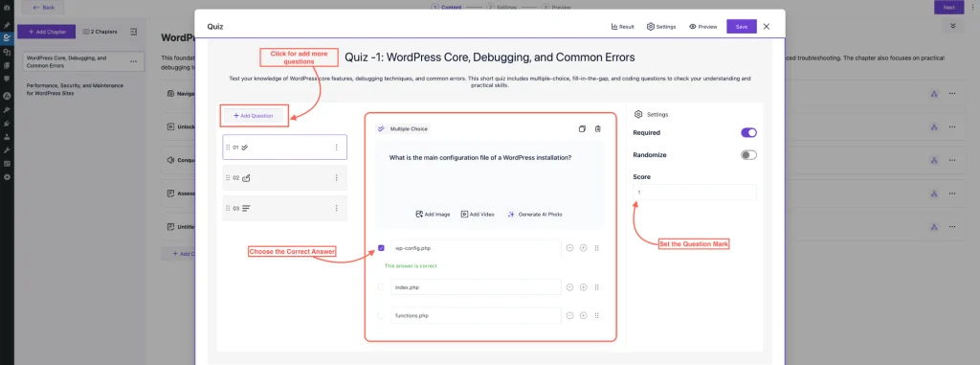The height and width of the screenshot is (365, 980).
Task: Close the Quiz dialog
Action: pos(767,26)
